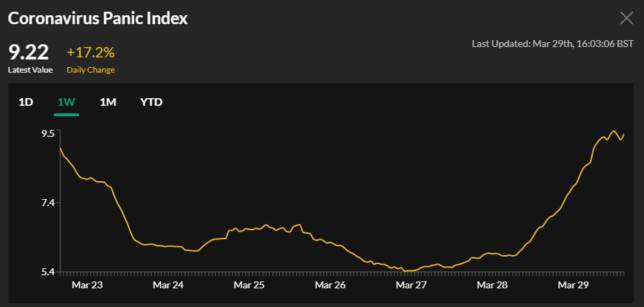Click the Mar 28 date label
644x307 pixels.
tap(492, 285)
